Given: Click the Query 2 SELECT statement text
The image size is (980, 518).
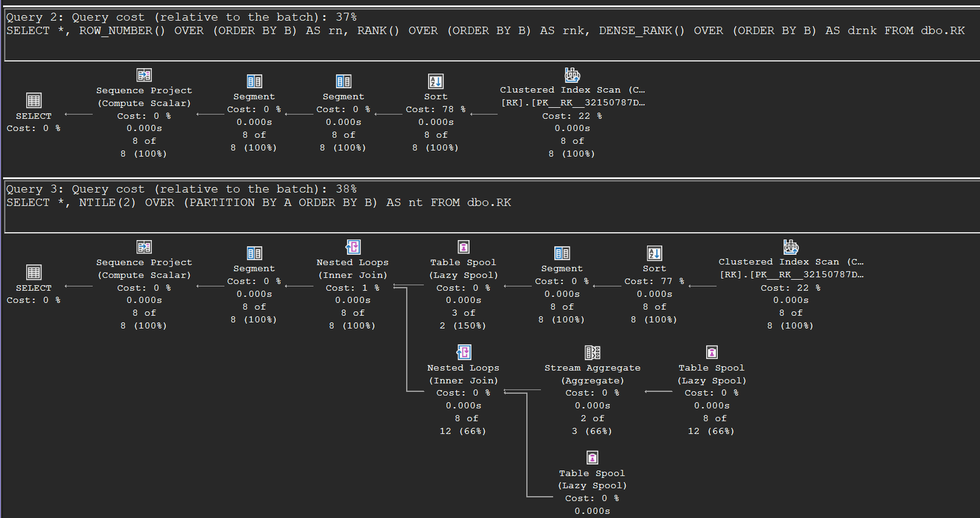Looking at the screenshot, I should pyautogui.click(x=485, y=31).
